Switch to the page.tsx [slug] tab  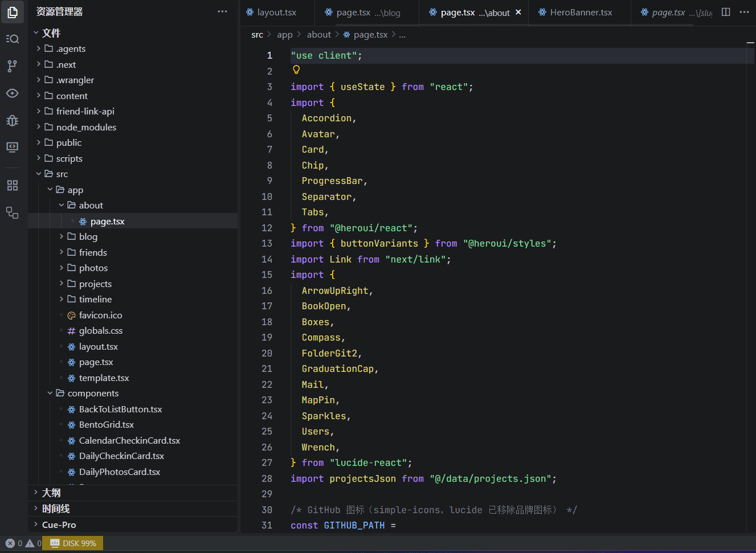coord(672,13)
